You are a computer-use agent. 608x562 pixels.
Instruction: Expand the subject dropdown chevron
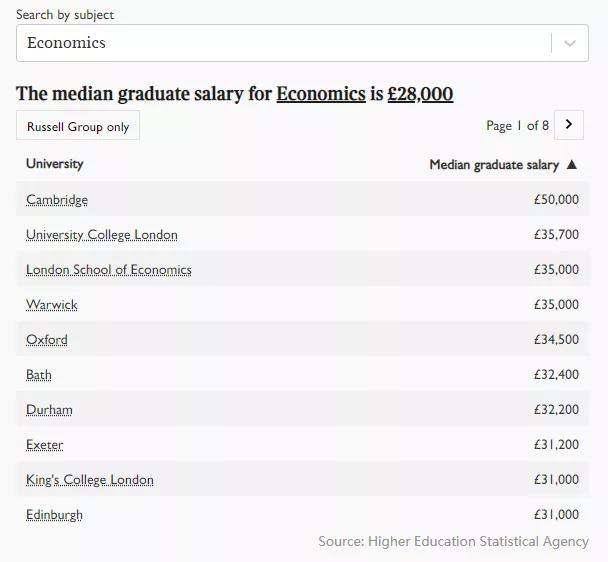[570, 43]
